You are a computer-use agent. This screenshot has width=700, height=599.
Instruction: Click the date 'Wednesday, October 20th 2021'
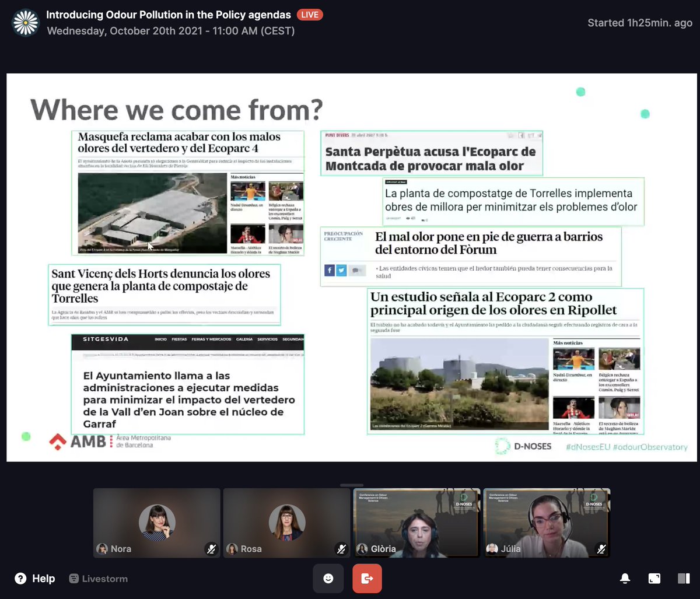pos(121,31)
